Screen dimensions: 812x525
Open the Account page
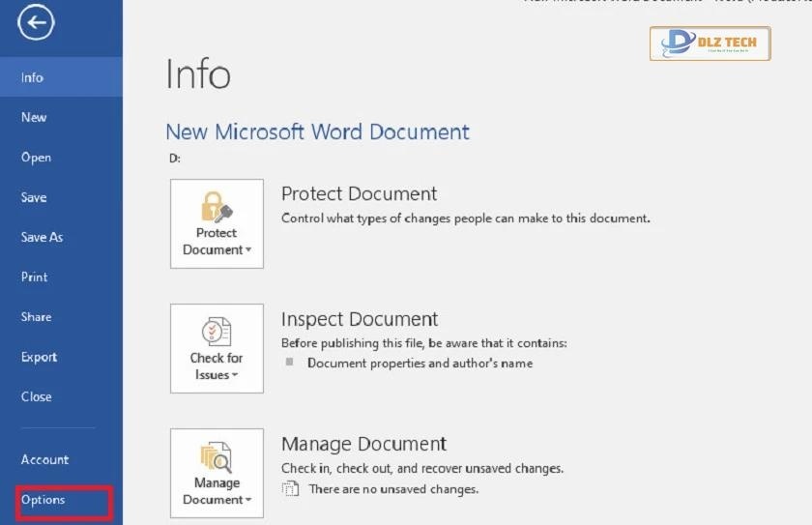click(x=44, y=459)
